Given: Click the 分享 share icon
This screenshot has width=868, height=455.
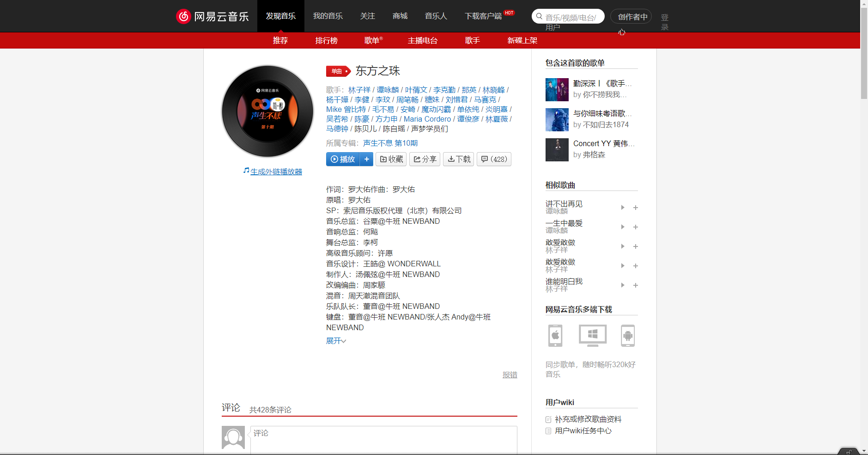Looking at the screenshot, I should 425,159.
